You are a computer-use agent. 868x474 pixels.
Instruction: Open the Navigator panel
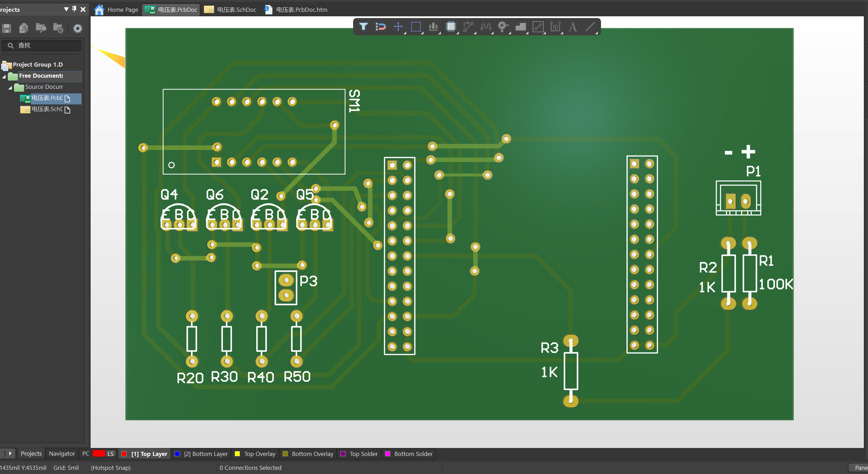[62, 453]
